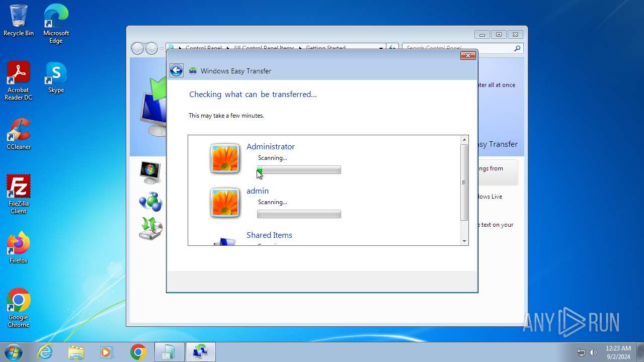The image size is (644, 362).
Task: Minimize the Control Panel window
Action: coord(482,35)
